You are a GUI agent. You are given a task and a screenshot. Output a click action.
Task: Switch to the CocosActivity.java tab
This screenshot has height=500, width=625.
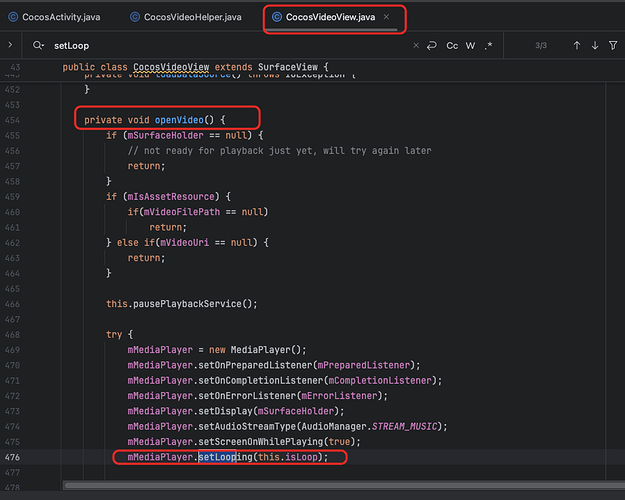(x=55, y=17)
